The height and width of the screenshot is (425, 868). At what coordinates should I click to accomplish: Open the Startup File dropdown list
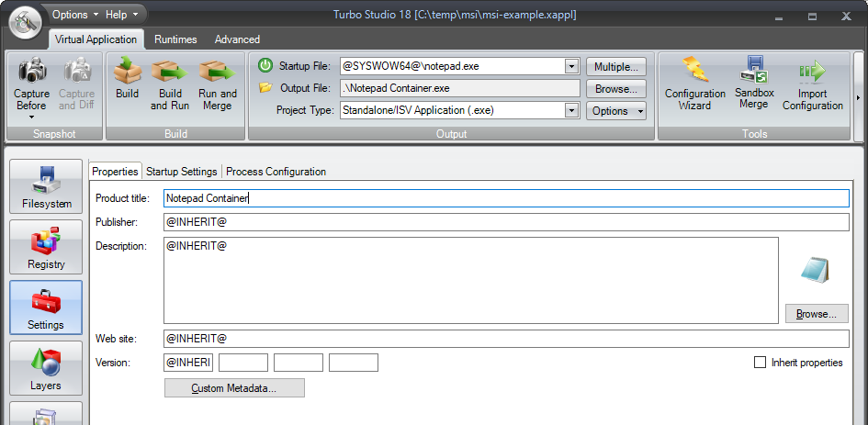pyautogui.click(x=572, y=66)
